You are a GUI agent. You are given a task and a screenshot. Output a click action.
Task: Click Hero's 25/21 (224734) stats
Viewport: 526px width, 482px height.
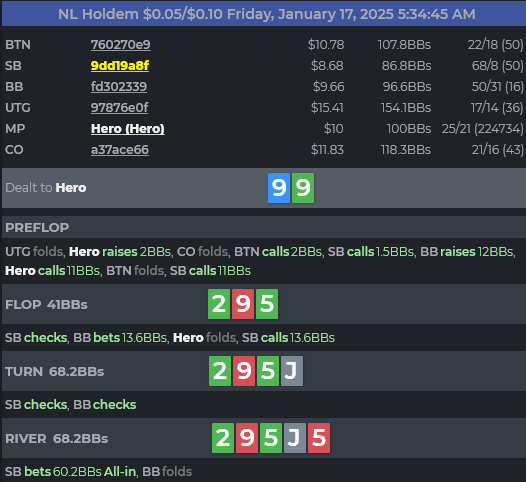[482, 129]
